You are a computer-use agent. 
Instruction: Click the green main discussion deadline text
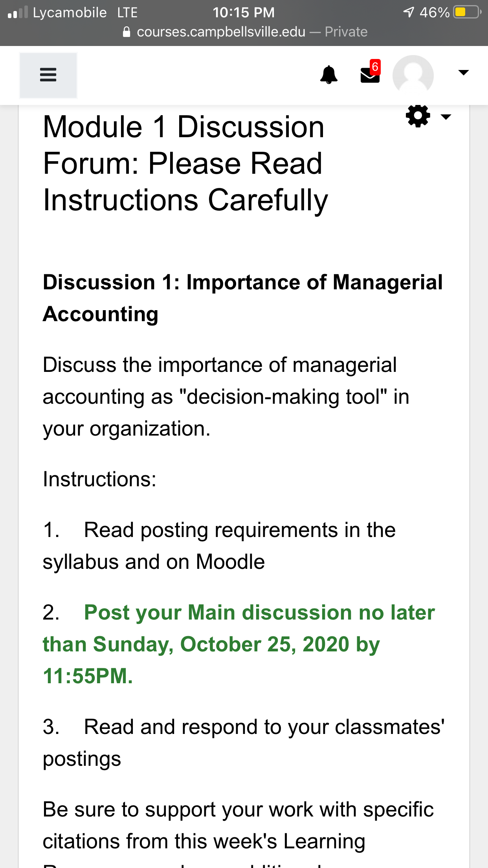coord(239,644)
